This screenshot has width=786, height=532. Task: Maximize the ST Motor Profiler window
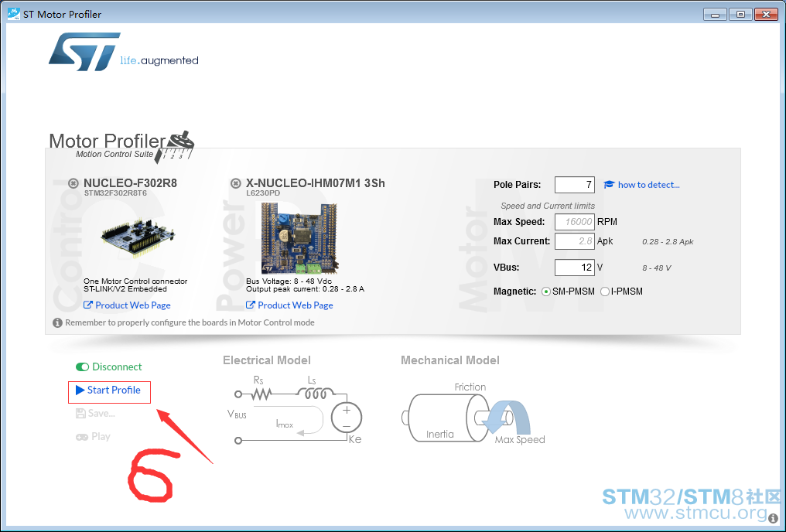point(740,15)
